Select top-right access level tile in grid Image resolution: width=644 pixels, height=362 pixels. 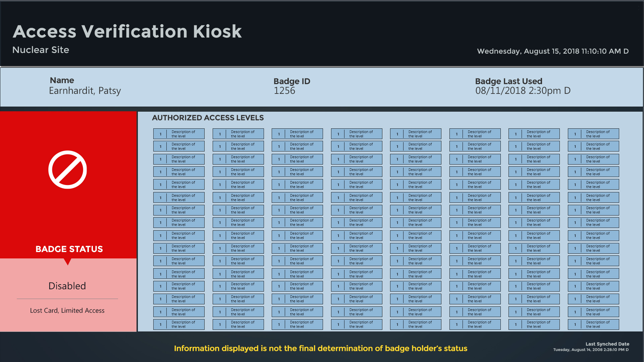[593, 134]
